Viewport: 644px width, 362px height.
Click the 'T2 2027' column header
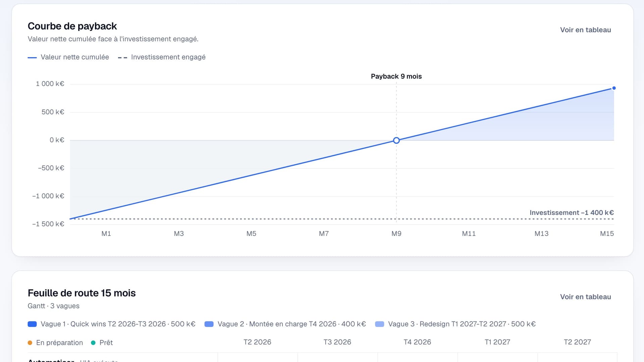pos(577,342)
